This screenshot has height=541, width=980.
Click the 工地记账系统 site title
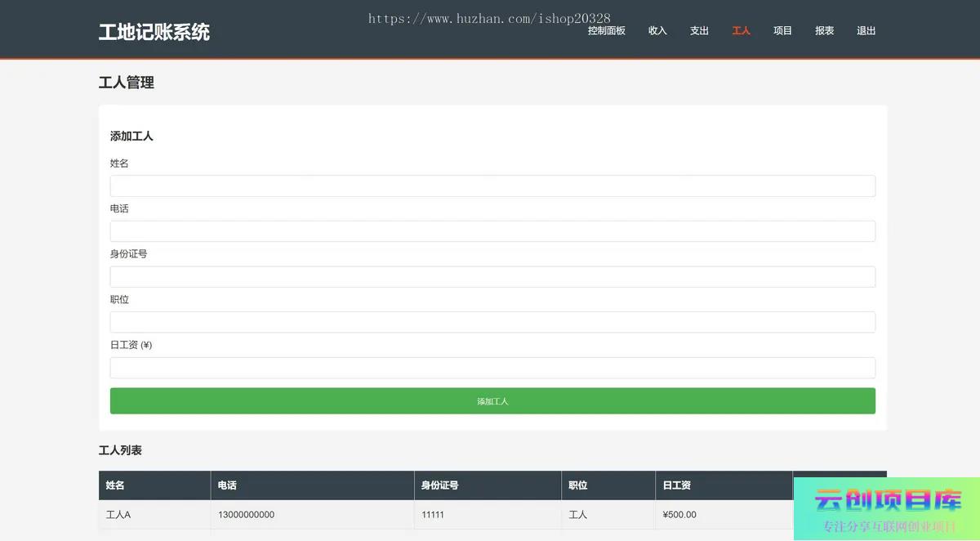pos(154,32)
